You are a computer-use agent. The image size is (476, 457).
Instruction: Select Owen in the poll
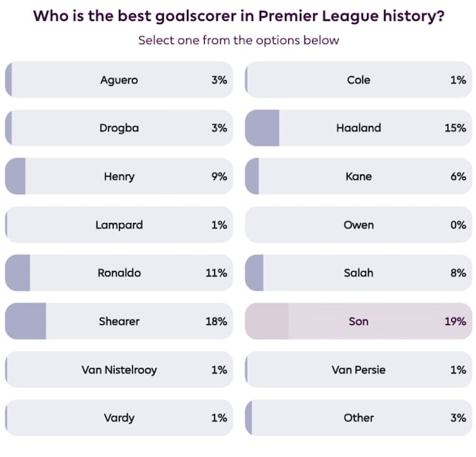[x=359, y=225]
